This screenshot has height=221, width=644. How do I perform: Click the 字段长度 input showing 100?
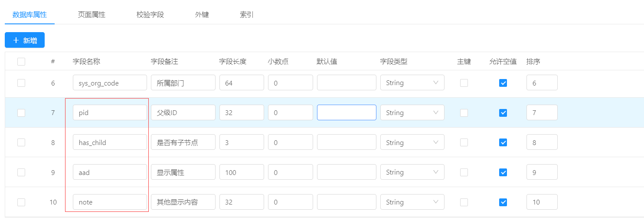pos(242,172)
